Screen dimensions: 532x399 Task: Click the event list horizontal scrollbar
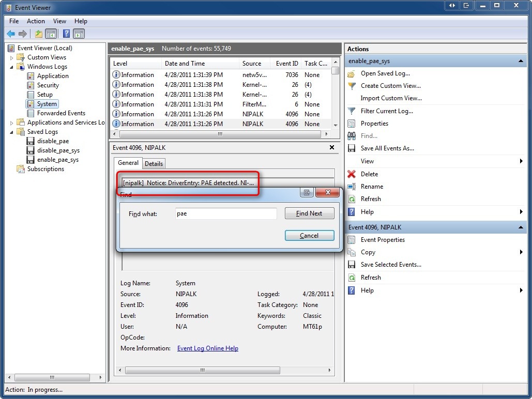point(219,134)
